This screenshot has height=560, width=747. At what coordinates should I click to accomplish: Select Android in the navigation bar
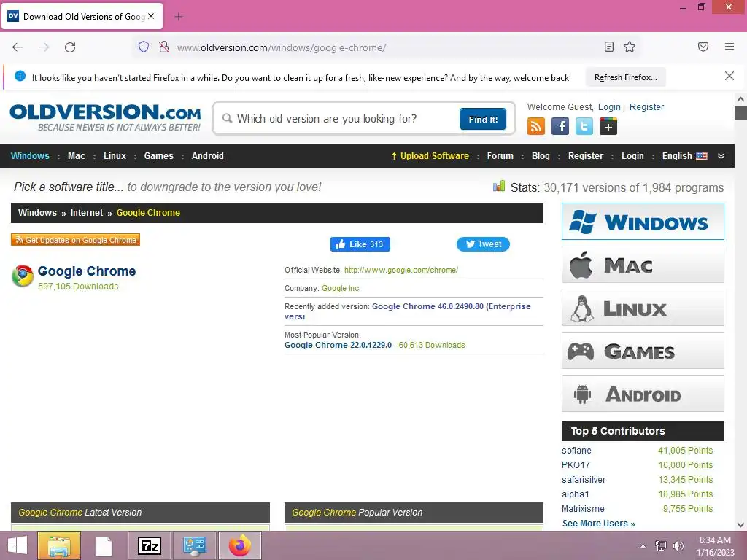tap(207, 156)
